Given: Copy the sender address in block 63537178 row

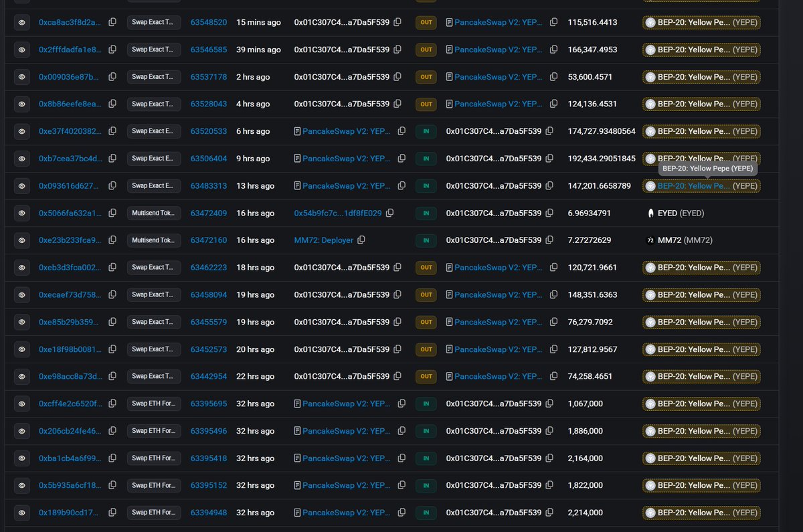Looking at the screenshot, I should (x=397, y=77).
